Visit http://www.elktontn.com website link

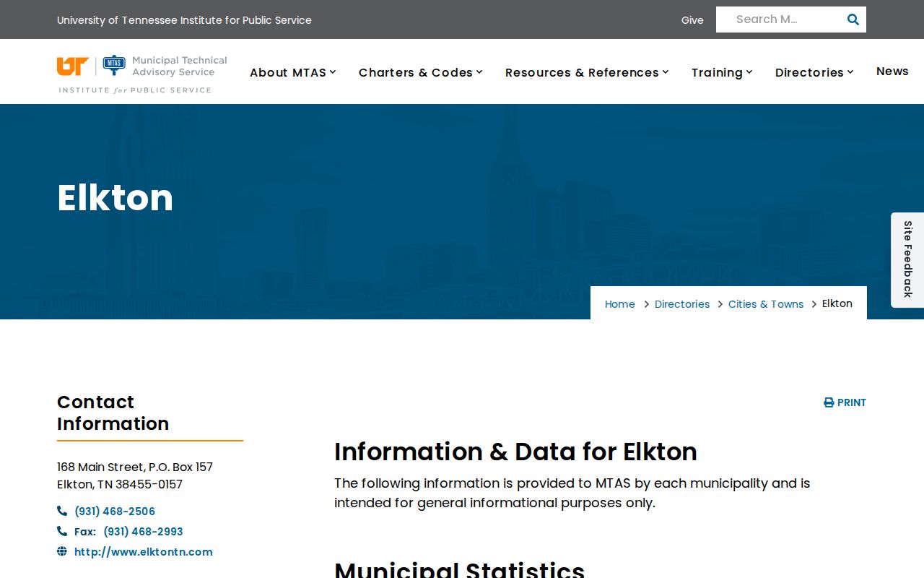(144, 552)
